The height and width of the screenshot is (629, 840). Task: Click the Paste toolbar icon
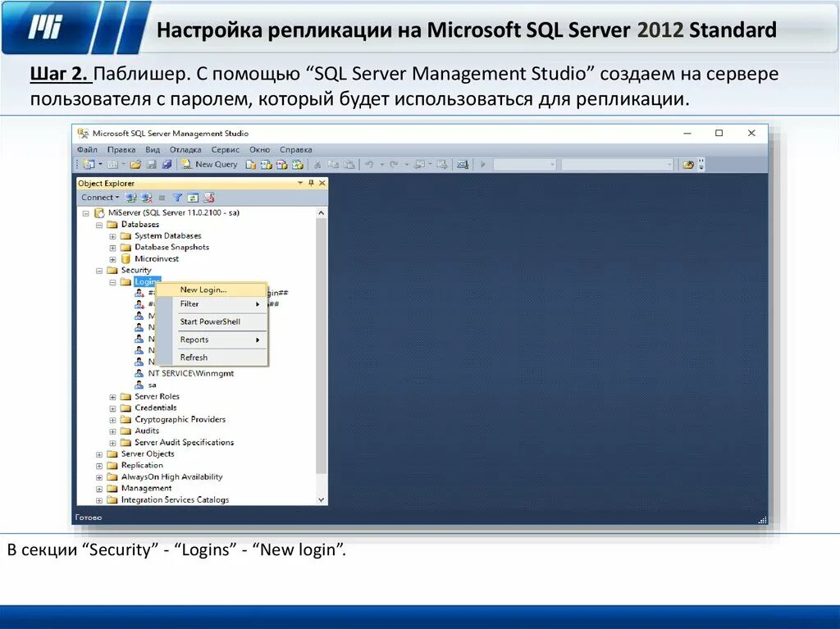pyautogui.click(x=349, y=165)
